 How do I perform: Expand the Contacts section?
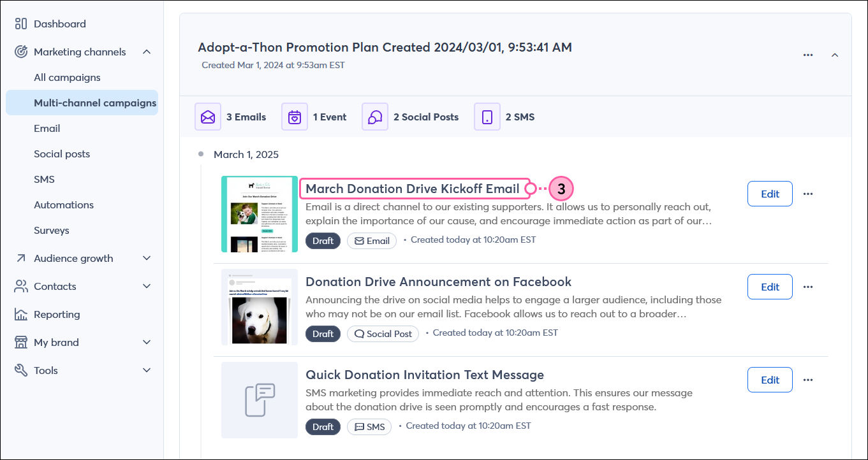point(147,286)
